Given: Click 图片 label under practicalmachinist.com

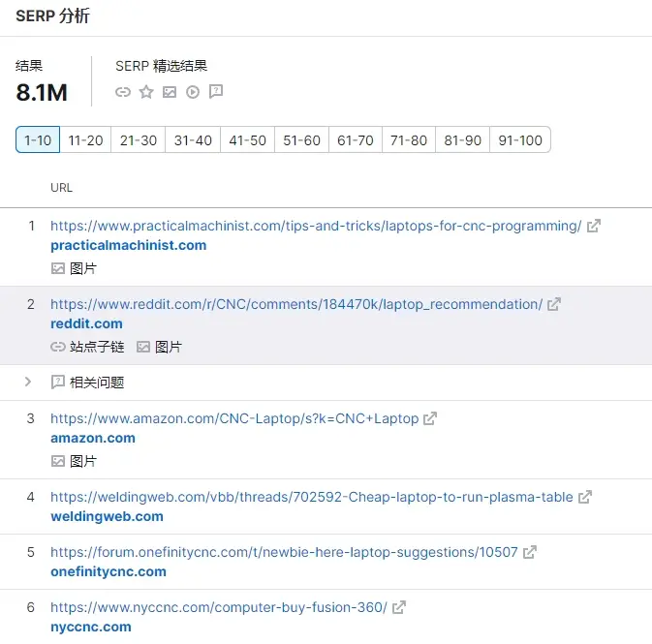Looking at the screenshot, I should click(x=83, y=268).
